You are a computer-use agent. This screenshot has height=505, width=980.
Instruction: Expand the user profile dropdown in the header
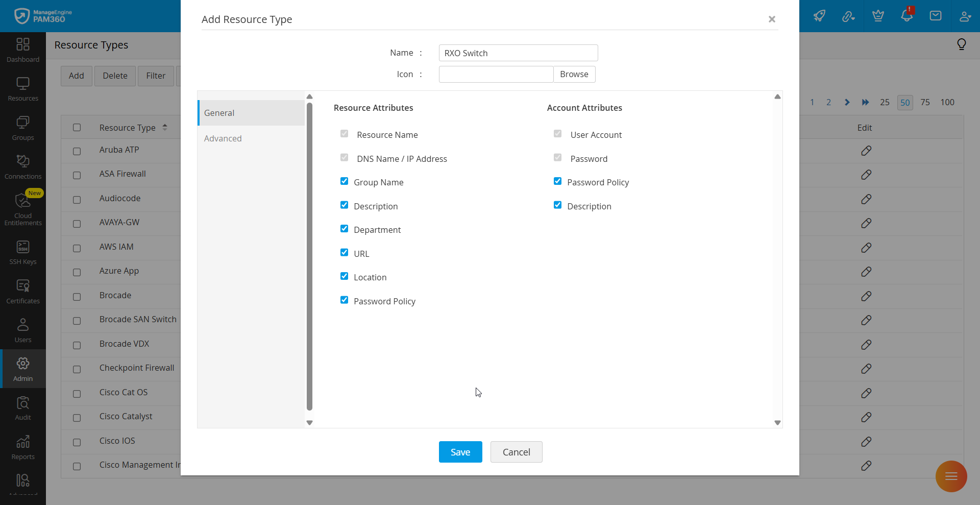coord(965,16)
